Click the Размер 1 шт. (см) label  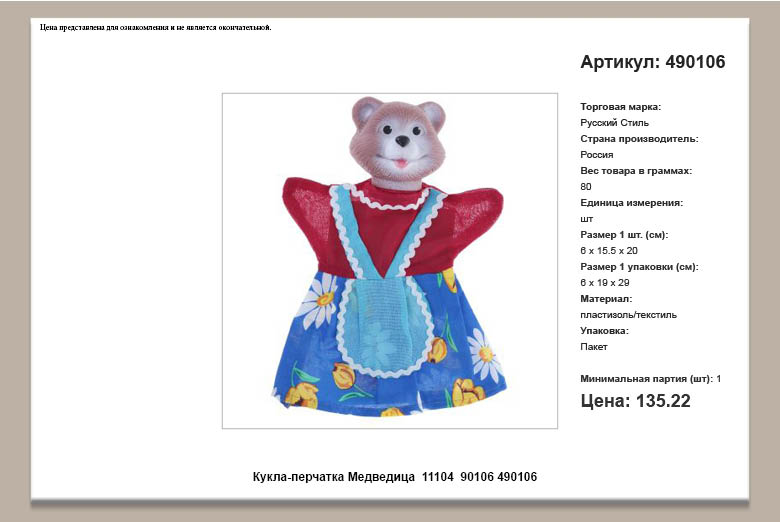[624, 235]
